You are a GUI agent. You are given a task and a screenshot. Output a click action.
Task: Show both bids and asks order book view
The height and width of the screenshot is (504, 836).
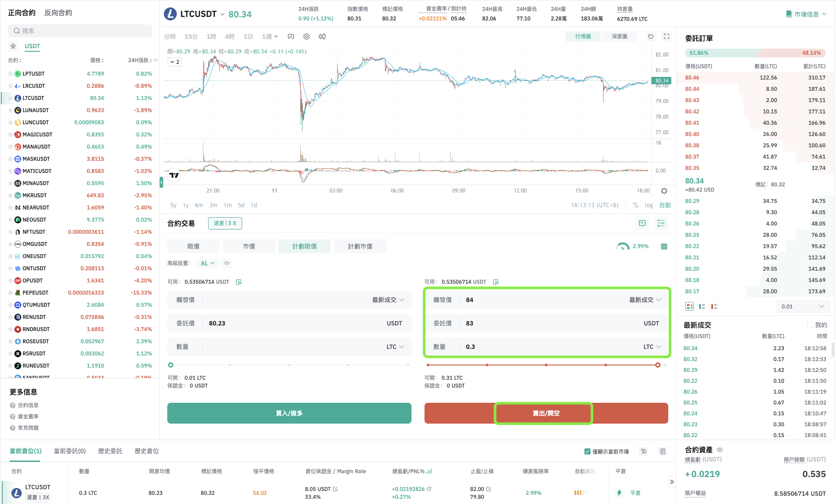[690, 306]
